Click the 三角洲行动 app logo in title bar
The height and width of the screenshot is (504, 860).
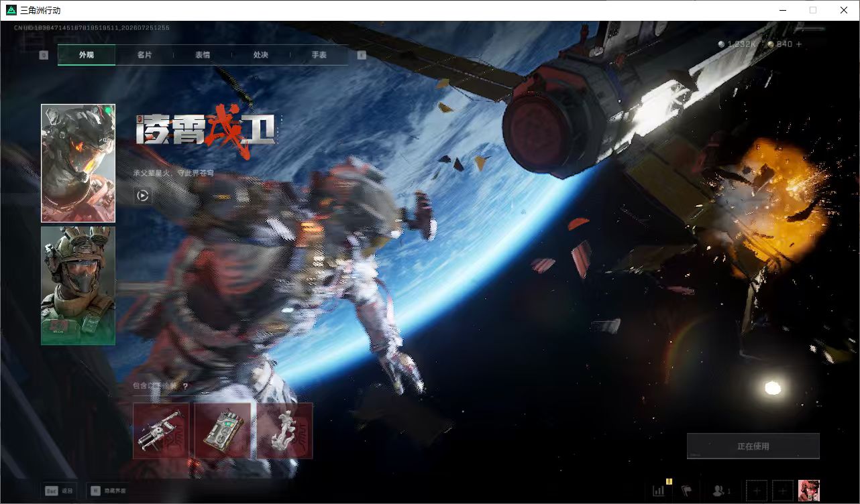[11, 10]
